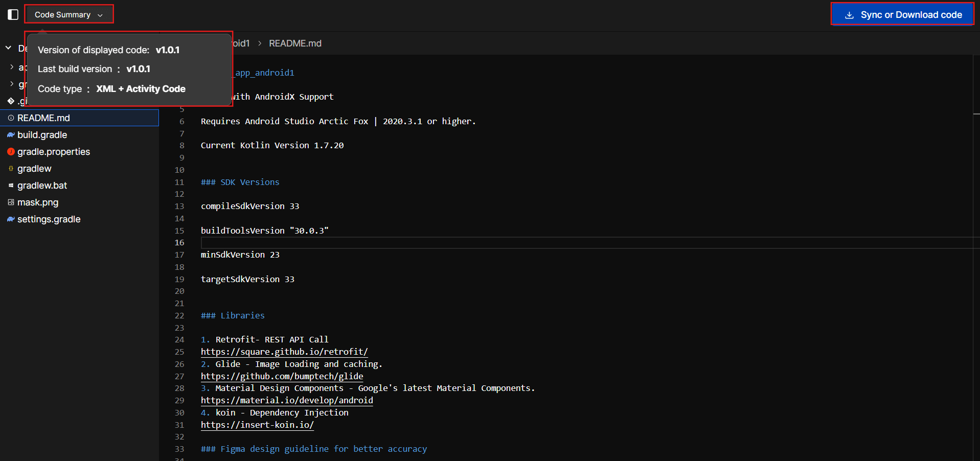Image resolution: width=980 pixels, height=461 pixels.
Task: Click the git file diamond icon
Action: pos(11,101)
